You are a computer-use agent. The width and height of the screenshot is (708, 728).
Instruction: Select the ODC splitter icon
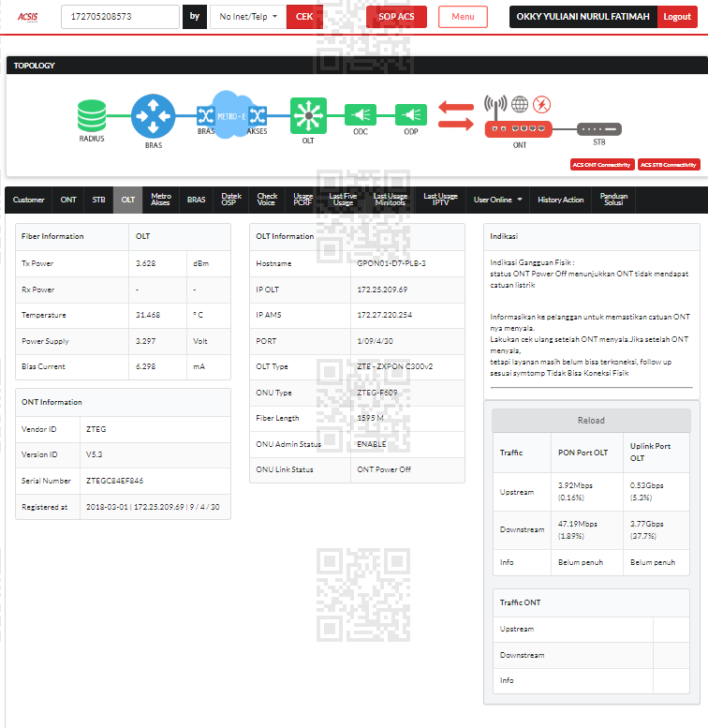coord(361,114)
